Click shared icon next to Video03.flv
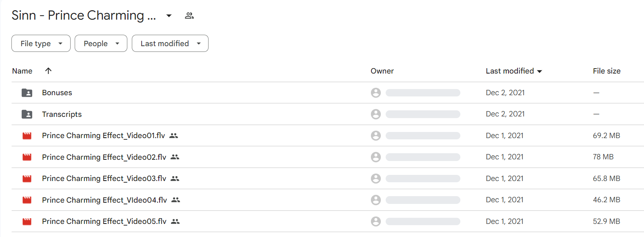The image size is (644, 237). 175,179
